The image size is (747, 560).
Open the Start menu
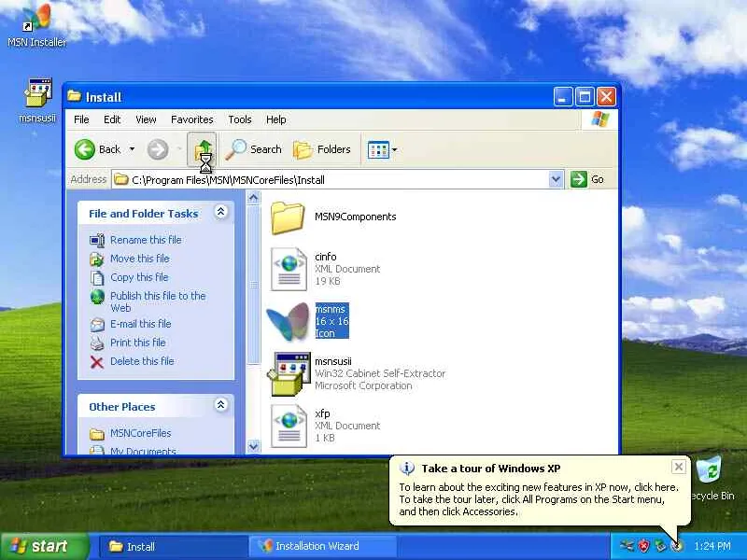click(x=44, y=546)
